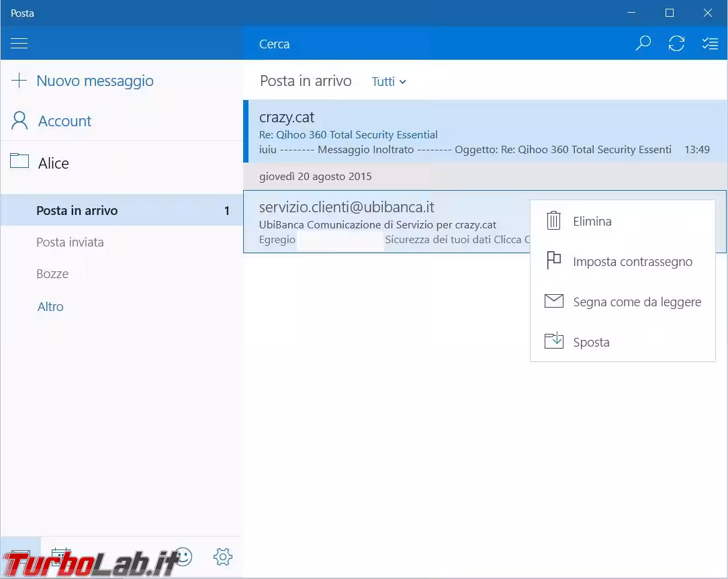Expand the Tutti filter dropdown
The height and width of the screenshot is (579, 728).
(389, 82)
